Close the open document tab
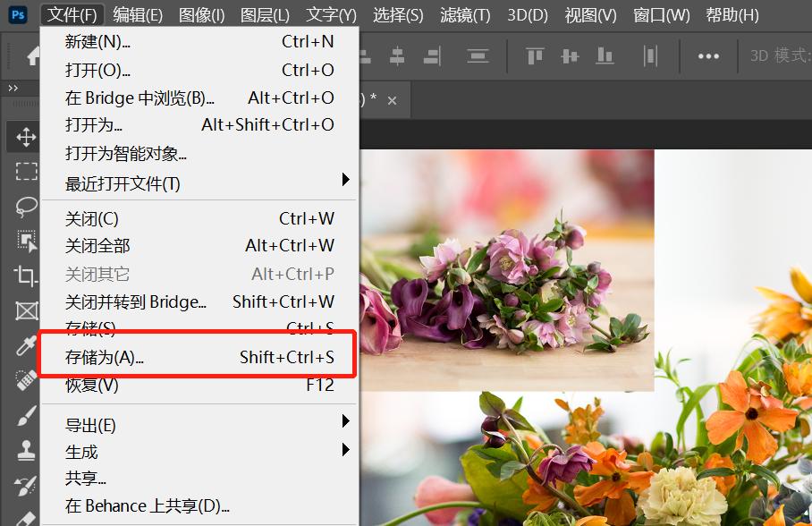812x526 pixels. point(391,100)
